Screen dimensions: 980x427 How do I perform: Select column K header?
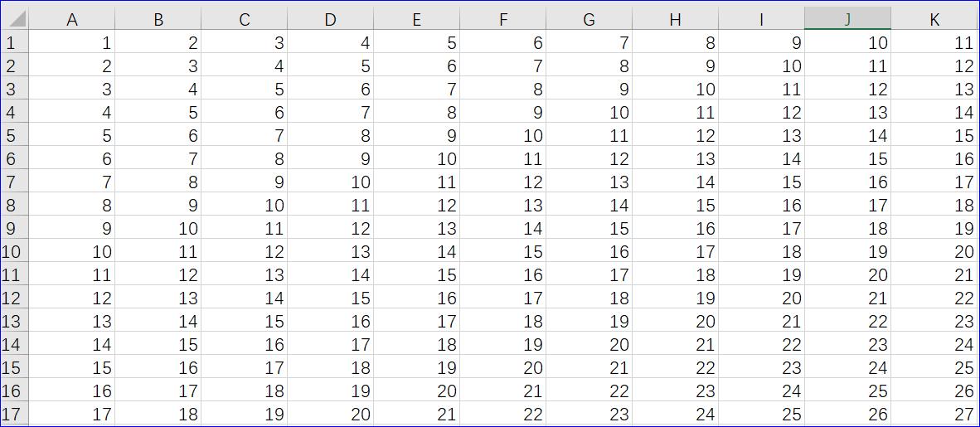click(934, 19)
